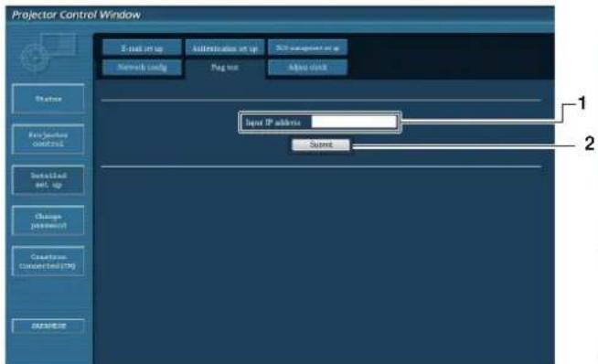The width and height of the screenshot is (598, 364).
Task: Open the E-mail set up tab
Action: (x=142, y=48)
